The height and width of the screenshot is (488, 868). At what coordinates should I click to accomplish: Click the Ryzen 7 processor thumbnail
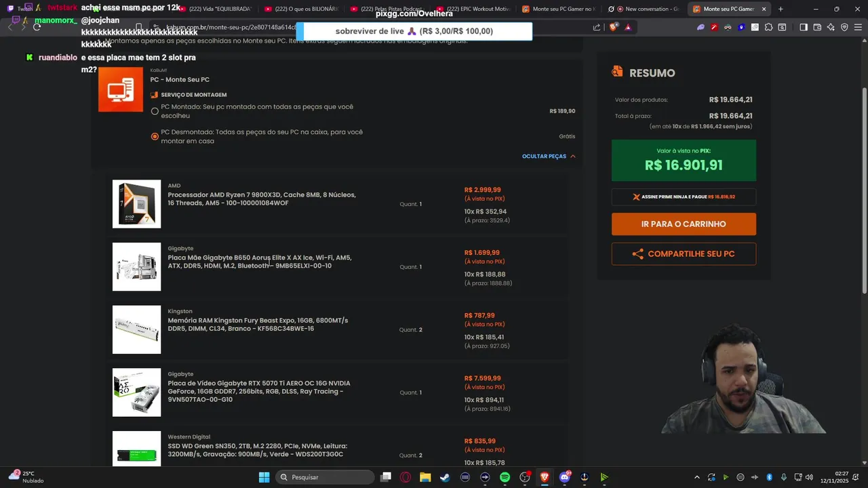tap(136, 204)
